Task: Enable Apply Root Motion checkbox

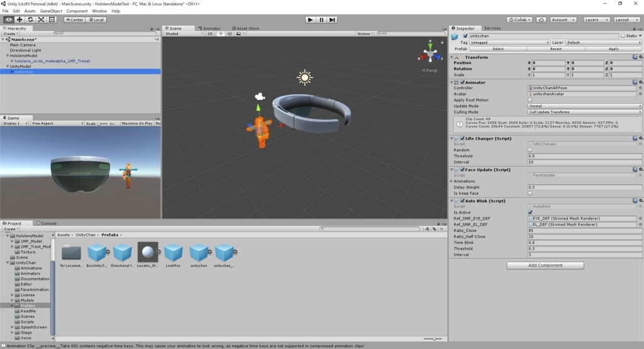Action: click(530, 100)
